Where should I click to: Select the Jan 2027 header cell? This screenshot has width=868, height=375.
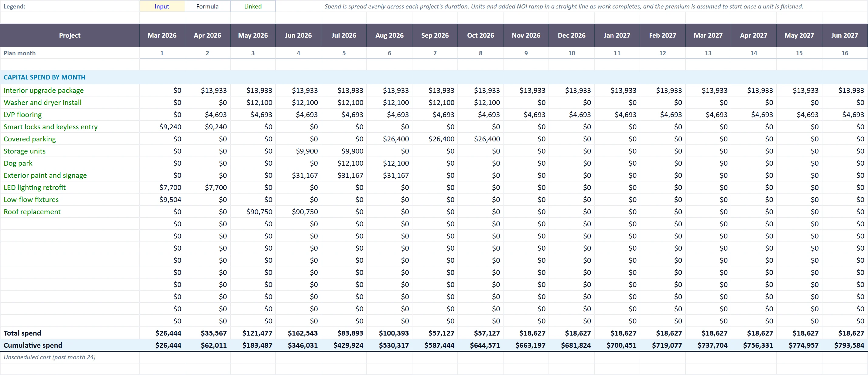click(617, 35)
